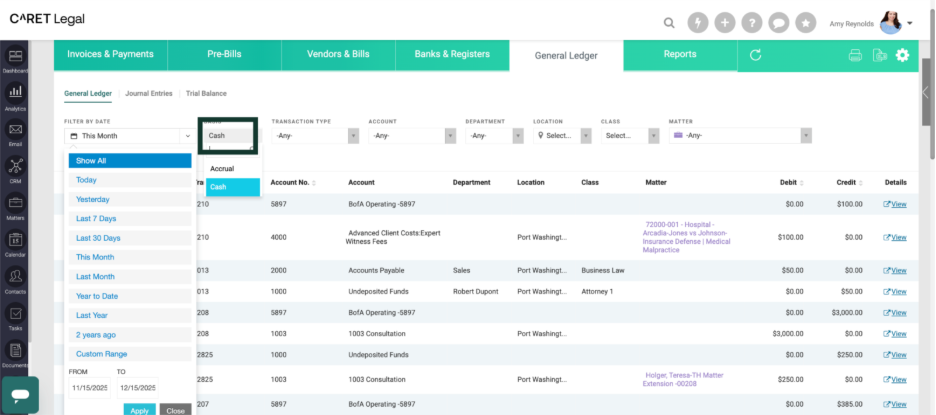This screenshot has height=415, width=936.
Task: Select Custom Range option
Action: pos(130,354)
